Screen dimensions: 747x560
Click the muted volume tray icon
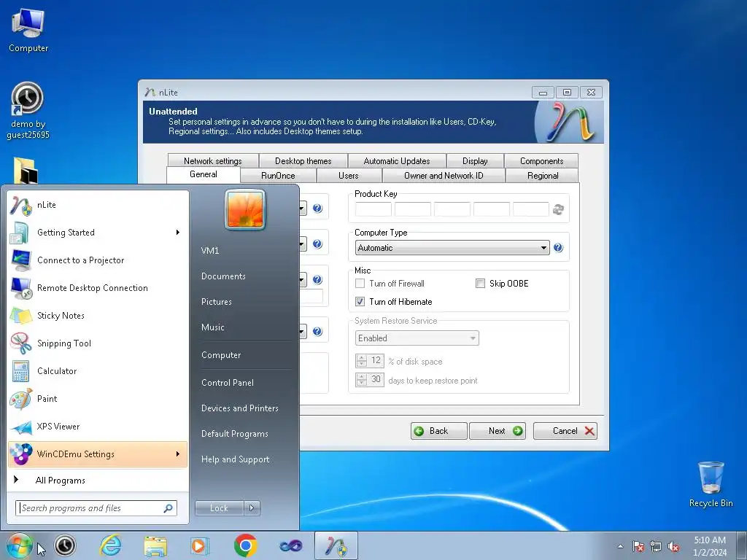coord(673,546)
